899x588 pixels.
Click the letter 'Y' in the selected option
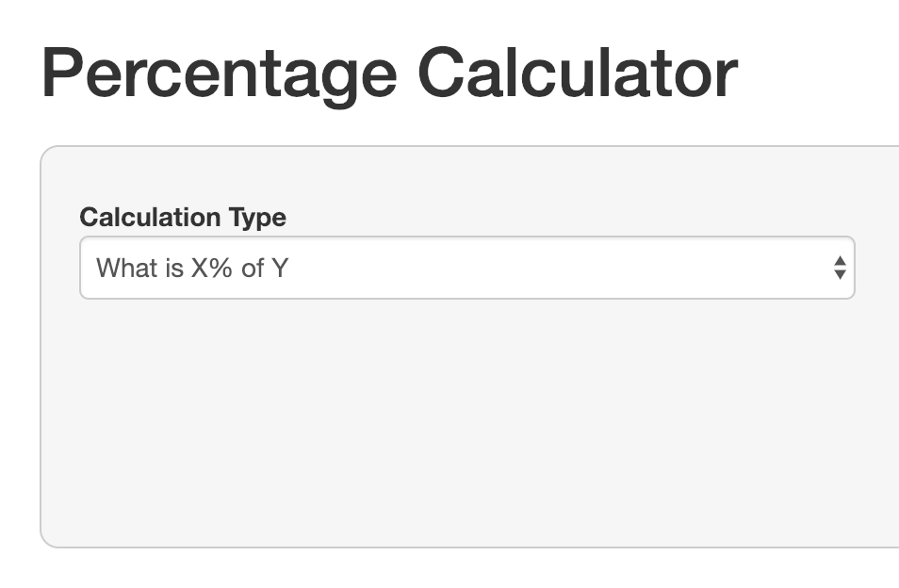tap(279, 269)
